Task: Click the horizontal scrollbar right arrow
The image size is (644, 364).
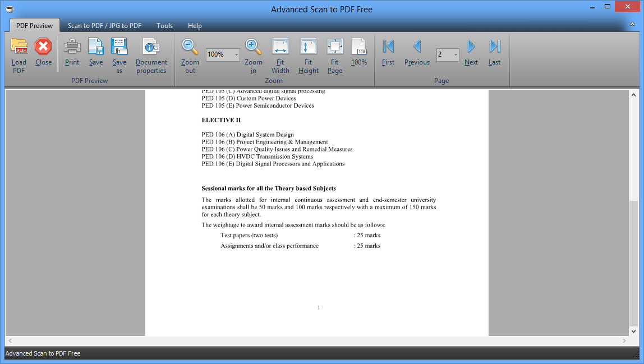Action: (x=624, y=340)
